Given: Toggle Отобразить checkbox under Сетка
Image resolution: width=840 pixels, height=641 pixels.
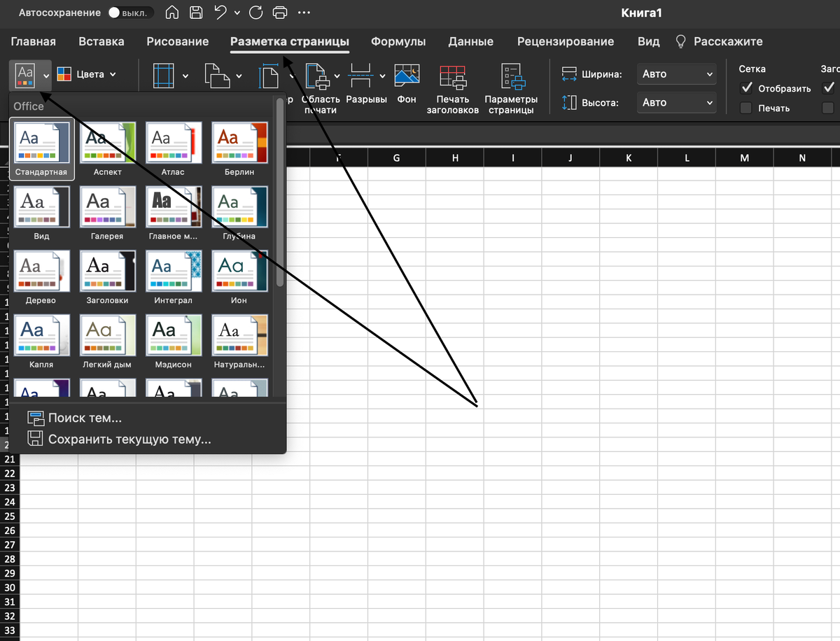Looking at the screenshot, I should pyautogui.click(x=746, y=88).
